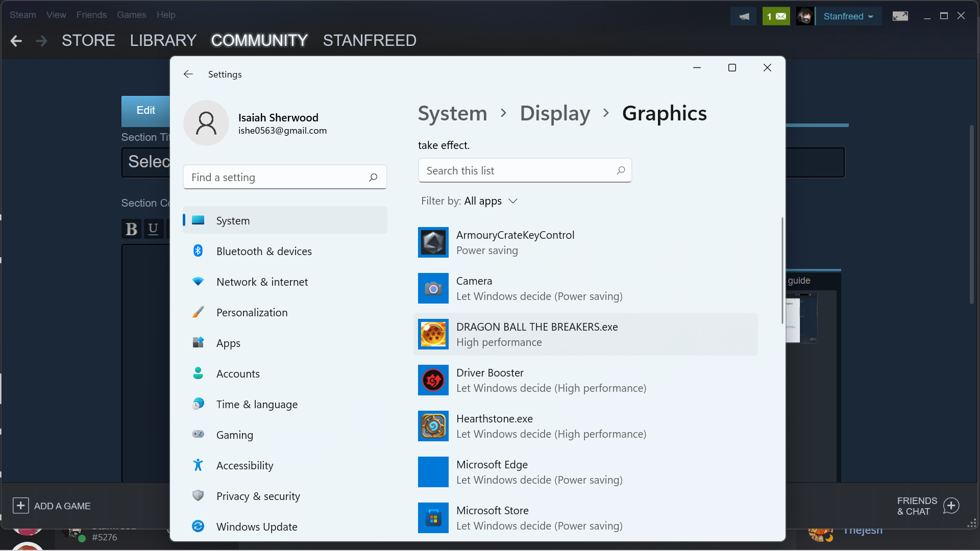Switch to the LIBRARY tab
Image resolution: width=980 pixels, height=551 pixels.
pos(163,40)
